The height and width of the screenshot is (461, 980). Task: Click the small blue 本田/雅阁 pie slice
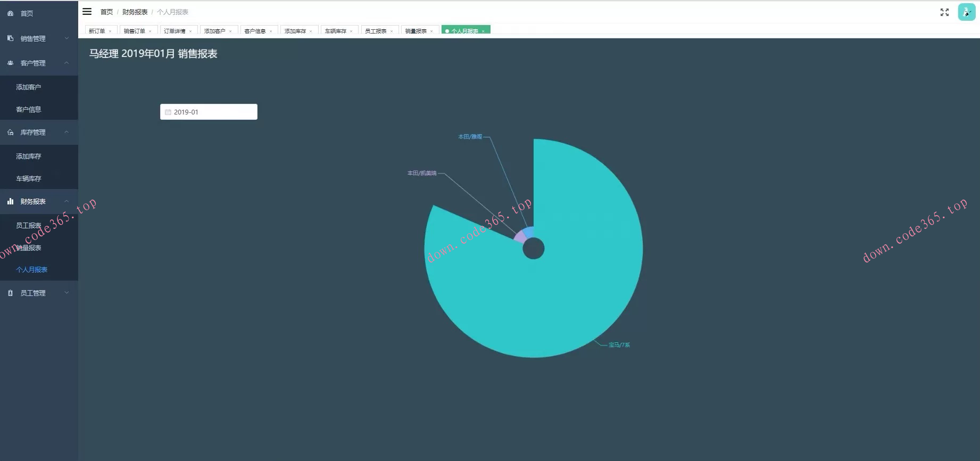pos(529,232)
